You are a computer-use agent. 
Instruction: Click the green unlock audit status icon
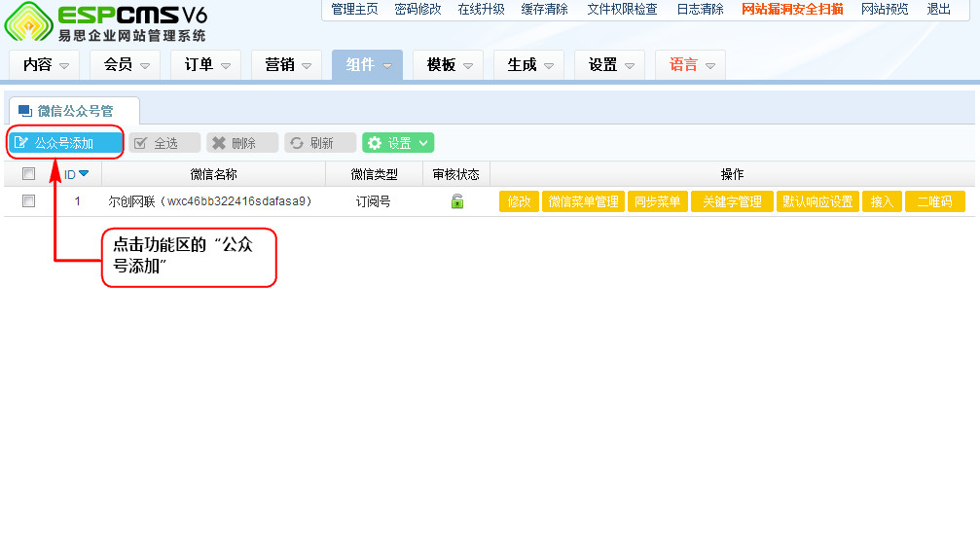tap(457, 201)
